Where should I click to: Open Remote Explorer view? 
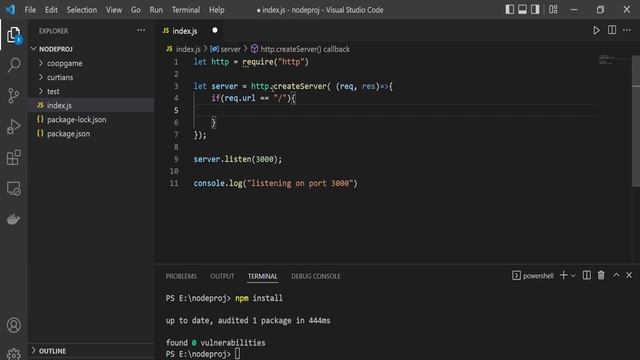(x=14, y=189)
